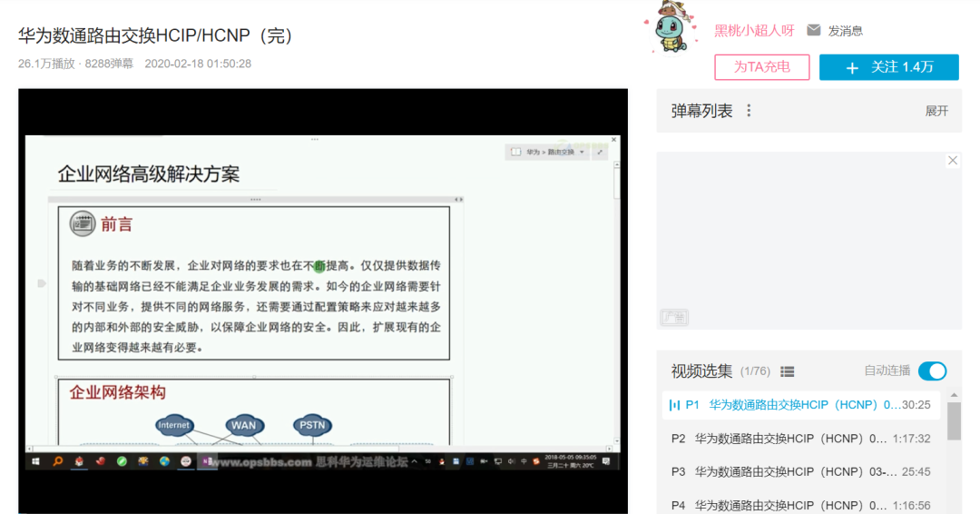This screenshot has height=514, width=980.
Task: Select episode P3 with duration 25:45
Action: coord(800,472)
